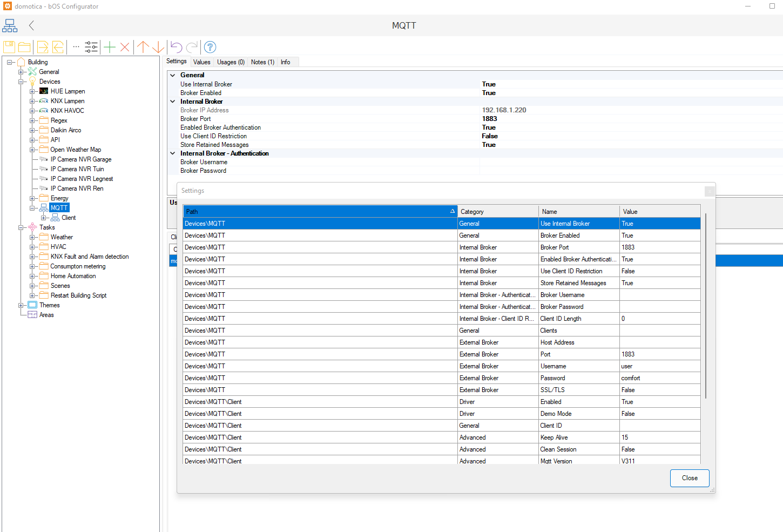Open the sliders settings filter icon

91,47
